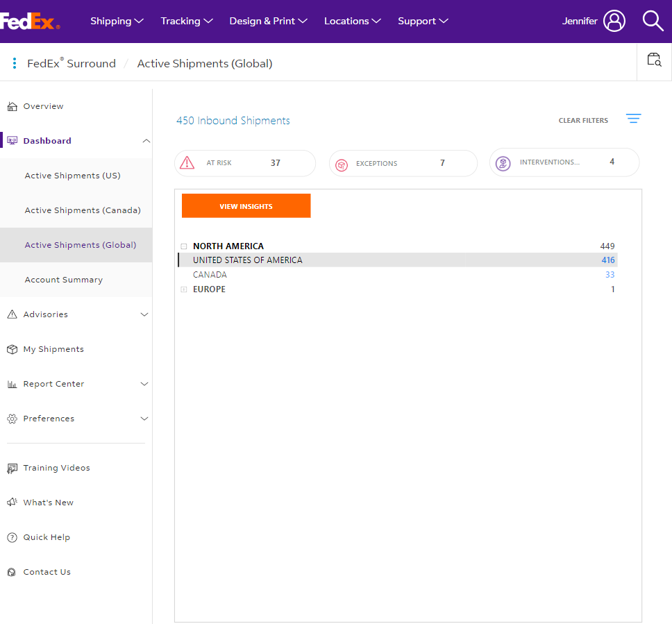Open Contact Us
Viewport: 672px width, 624px height.
pos(47,572)
